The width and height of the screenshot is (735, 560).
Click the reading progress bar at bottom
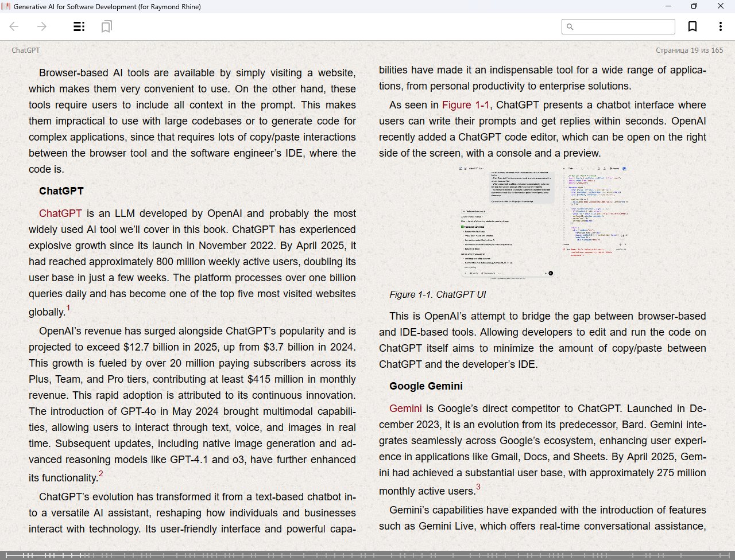click(x=367, y=555)
